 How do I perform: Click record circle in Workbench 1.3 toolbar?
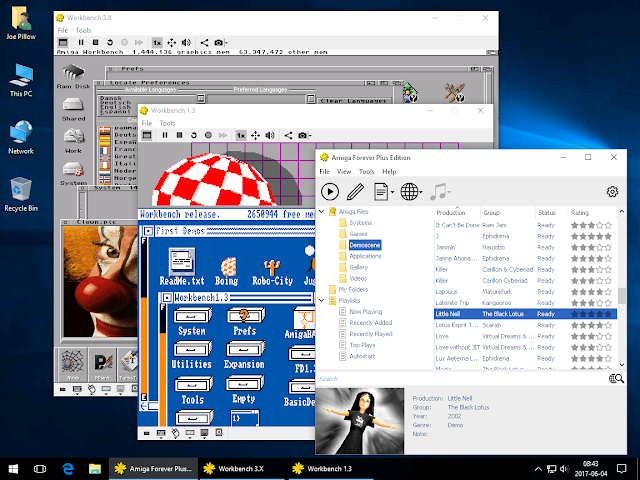(x=208, y=135)
